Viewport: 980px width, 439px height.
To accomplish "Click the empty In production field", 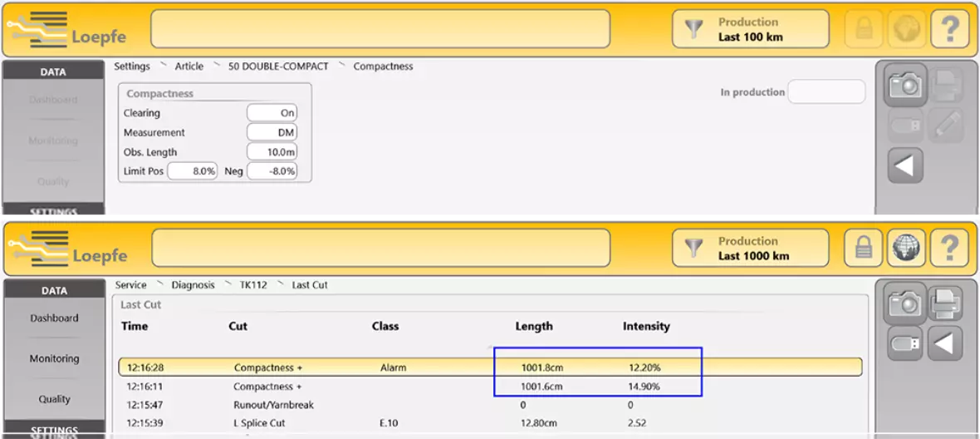I will point(826,92).
